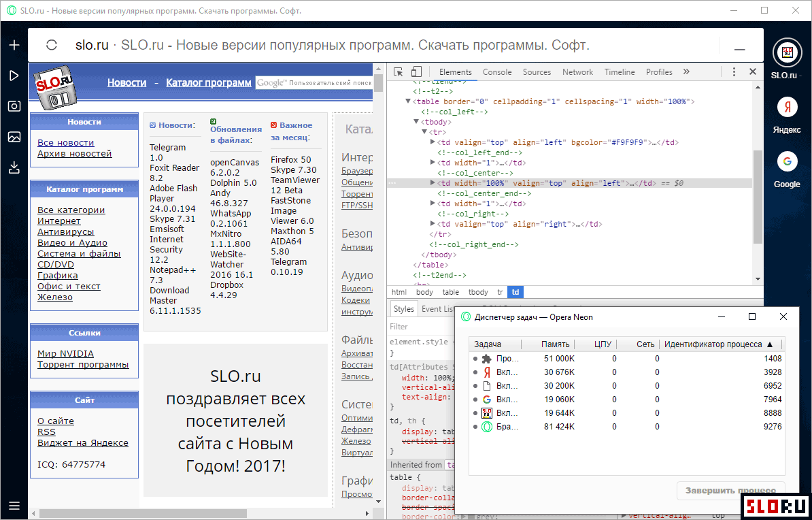
Task: Select the SLO.ru tab process icon in task manager
Action: (486, 413)
